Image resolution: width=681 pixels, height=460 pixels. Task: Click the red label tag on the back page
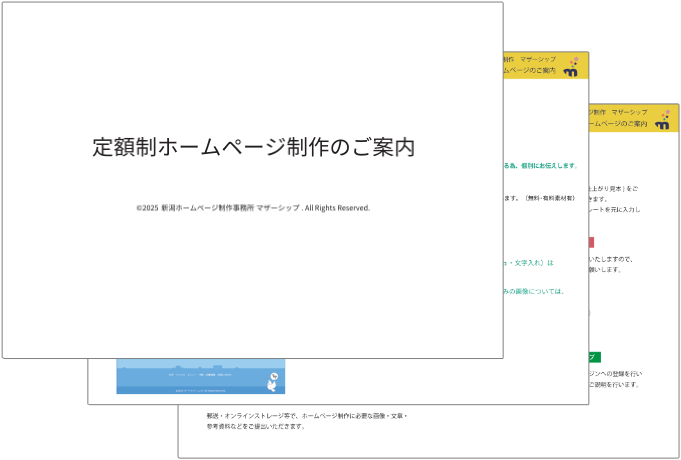coord(591,242)
